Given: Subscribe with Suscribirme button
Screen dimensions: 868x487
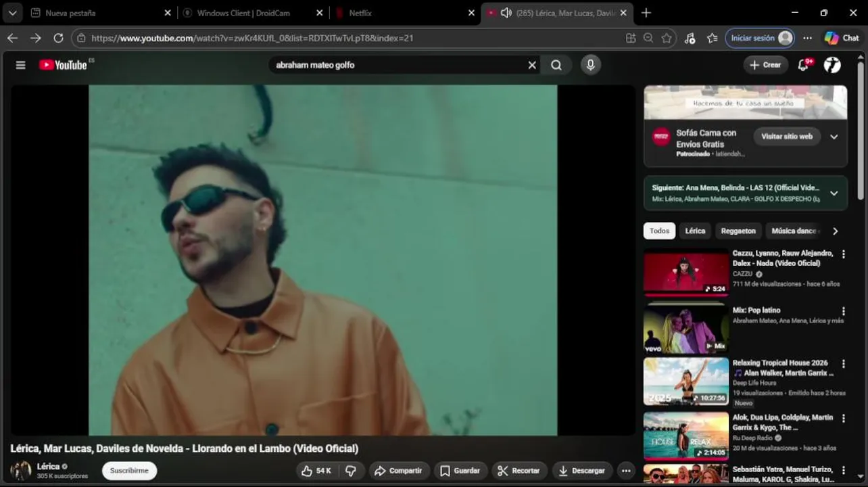Looking at the screenshot, I should tap(129, 471).
